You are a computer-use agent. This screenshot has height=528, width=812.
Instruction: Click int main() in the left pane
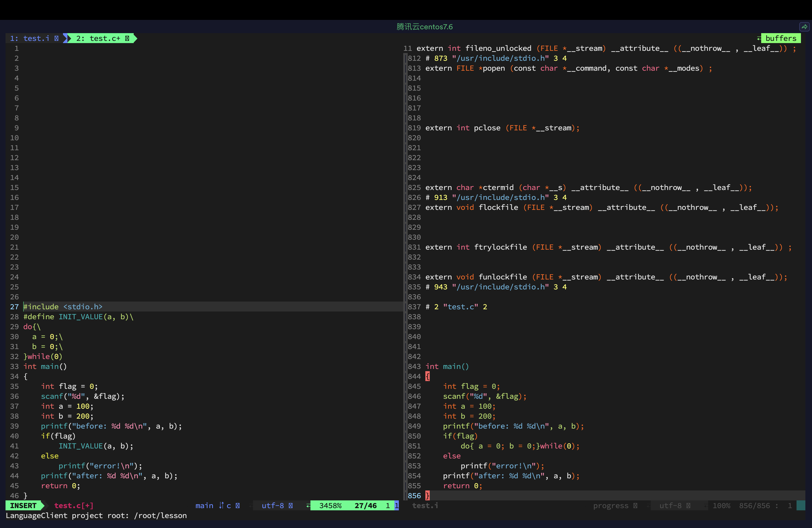click(45, 366)
